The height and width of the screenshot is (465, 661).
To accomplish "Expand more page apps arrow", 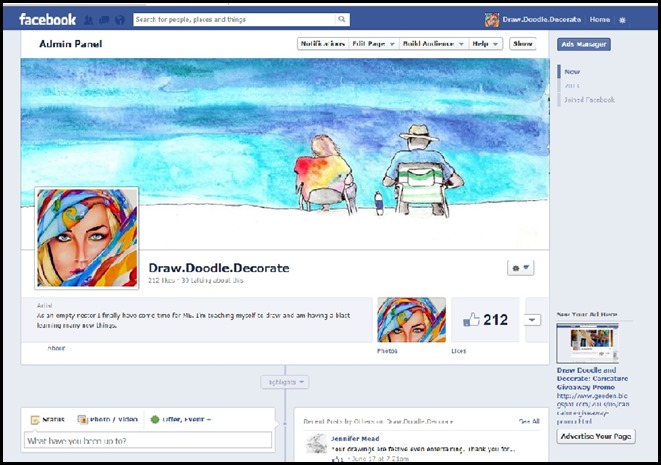I will 532,320.
